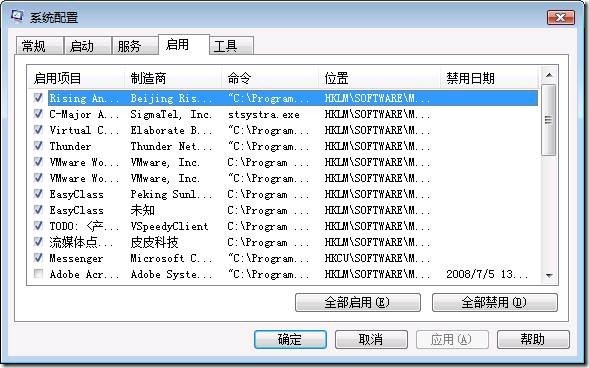Viewport: 589px width, 368px height.
Task: Click the 皮皮科技 manufacturer cell
Action: [x=154, y=242]
